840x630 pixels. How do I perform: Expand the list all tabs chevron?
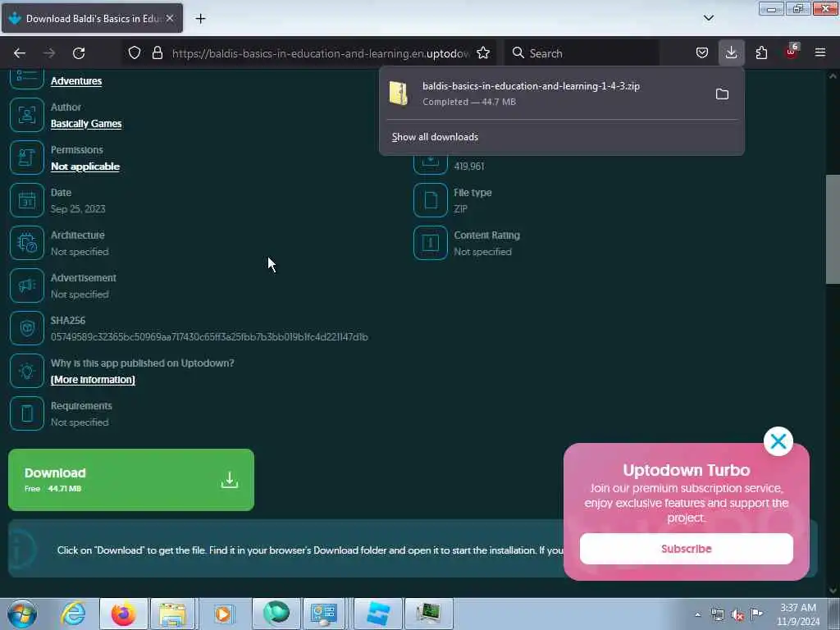pyautogui.click(x=708, y=18)
